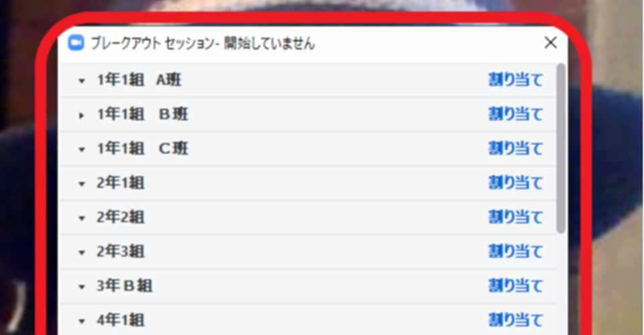Click the Zoom camera logo icon
This screenshot has width=644, height=335.
click(x=76, y=43)
